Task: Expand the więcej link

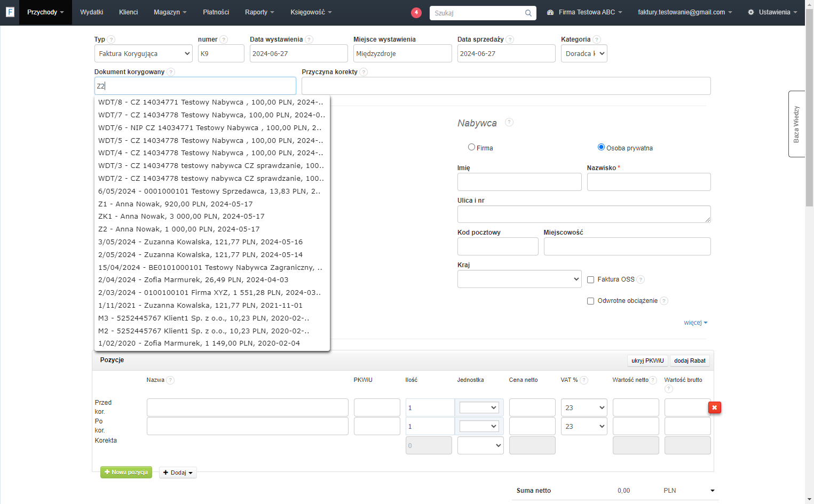Action: (x=696, y=323)
